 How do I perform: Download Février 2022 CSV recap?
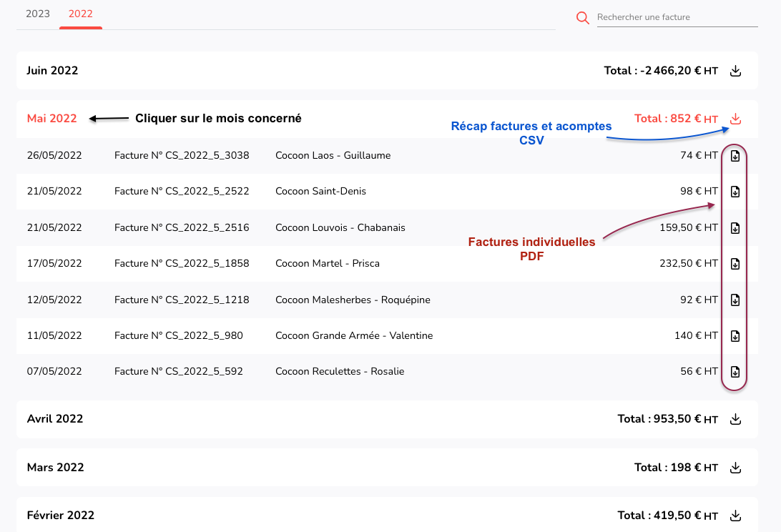click(735, 516)
